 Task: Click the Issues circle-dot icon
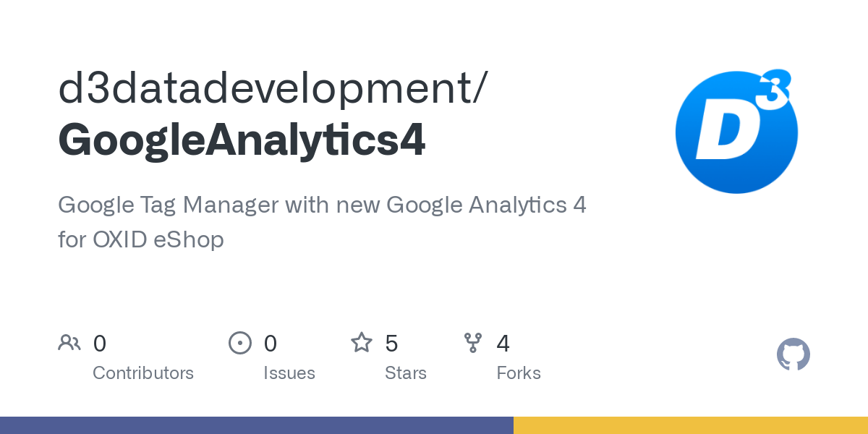pos(240,343)
